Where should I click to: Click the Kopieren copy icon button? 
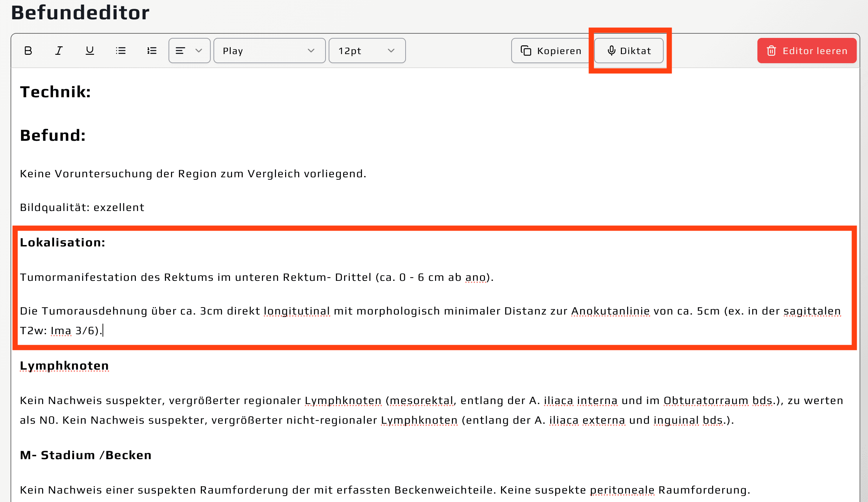(551, 51)
